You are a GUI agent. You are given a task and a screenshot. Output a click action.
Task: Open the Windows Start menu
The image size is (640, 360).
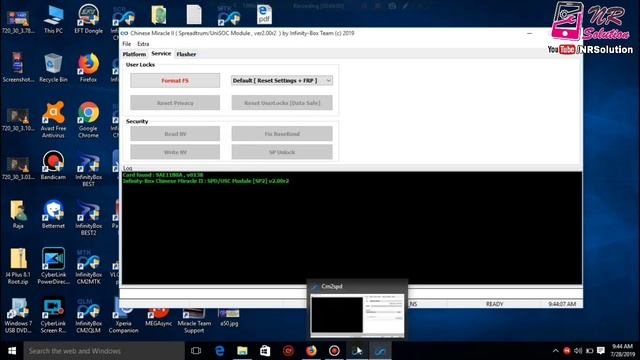point(12,351)
